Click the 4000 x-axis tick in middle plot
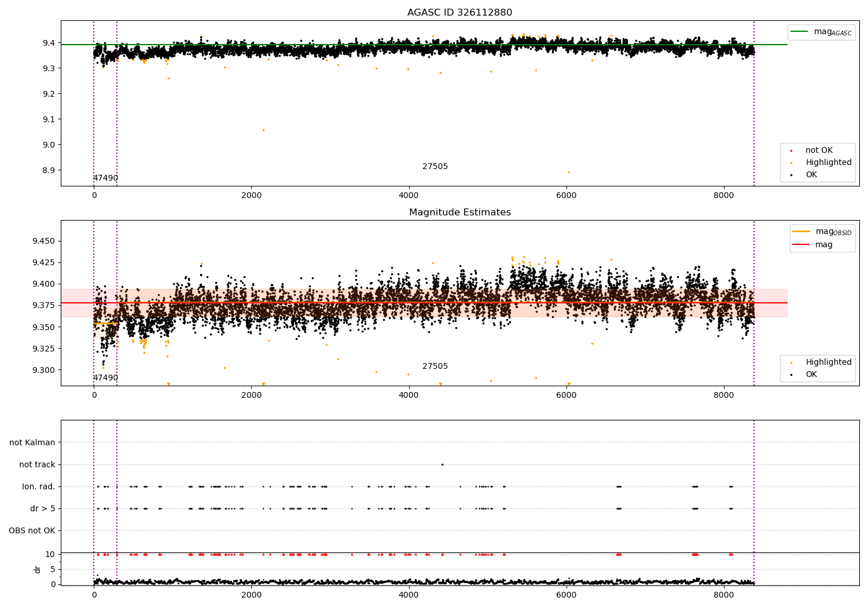The width and height of the screenshot is (868, 608). tap(409, 395)
